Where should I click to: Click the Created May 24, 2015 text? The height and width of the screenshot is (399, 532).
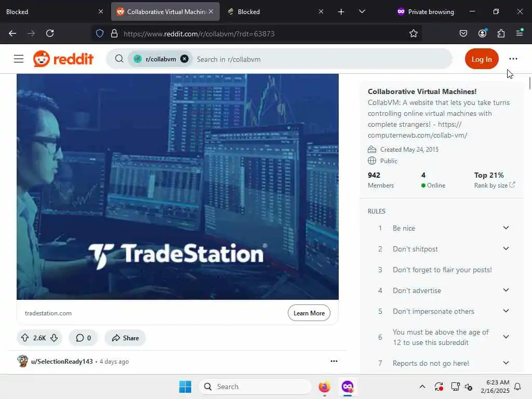409,149
